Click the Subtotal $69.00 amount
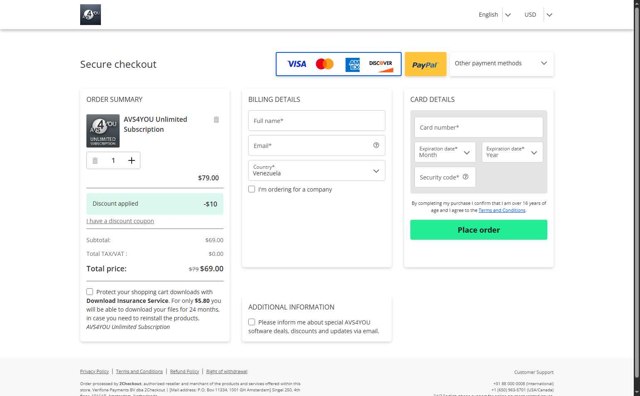The image size is (640, 396). pyautogui.click(x=214, y=240)
